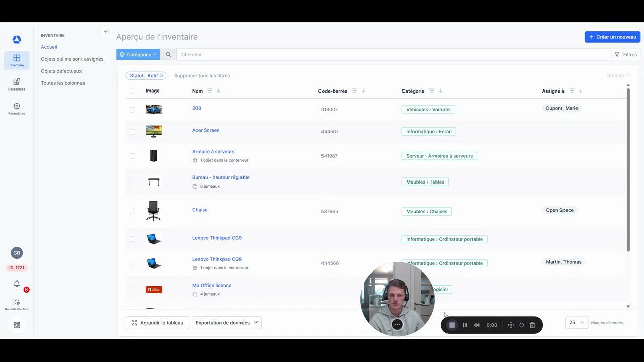Open the 208 car thumbnail
This screenshot has height=362, width=644.
154,109
